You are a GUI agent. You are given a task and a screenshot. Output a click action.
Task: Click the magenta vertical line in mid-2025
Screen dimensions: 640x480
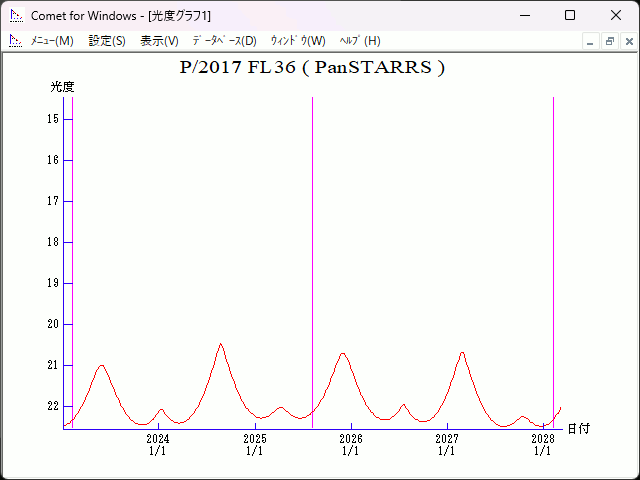pyautogui.click(x=312, y=250)
